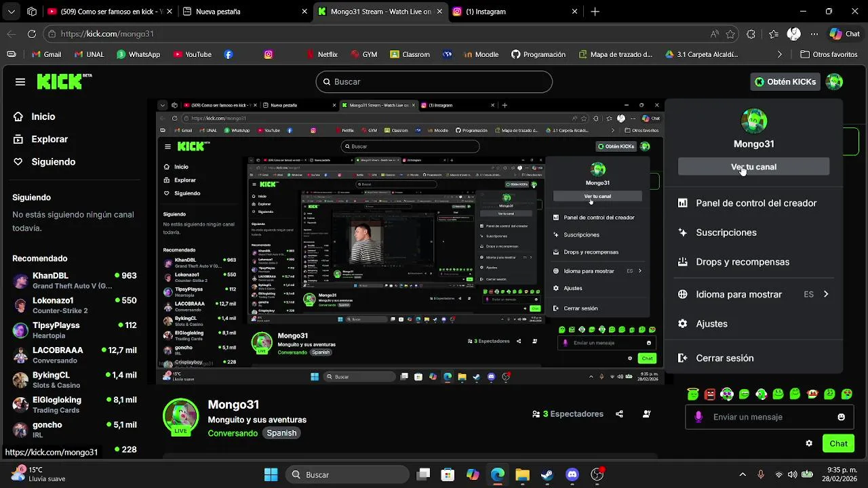Open Instagram bookmark icon in favorites bar
This screenshot has height=488, width=868.
click(269, 54)
